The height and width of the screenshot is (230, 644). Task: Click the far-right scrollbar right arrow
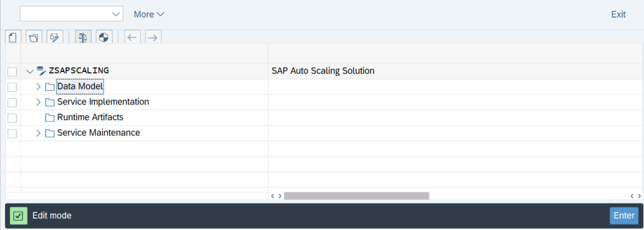[639, 196]
